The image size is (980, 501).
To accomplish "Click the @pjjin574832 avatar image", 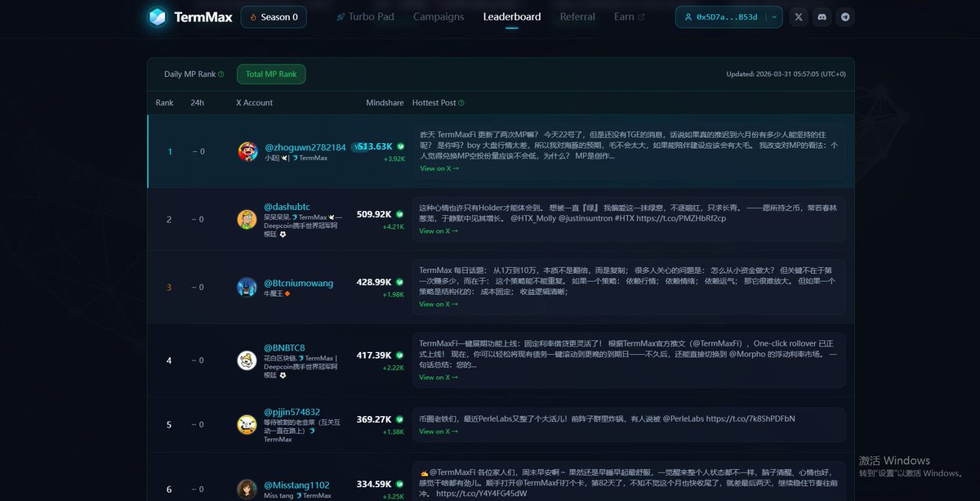I will click(x=247, y=424).
